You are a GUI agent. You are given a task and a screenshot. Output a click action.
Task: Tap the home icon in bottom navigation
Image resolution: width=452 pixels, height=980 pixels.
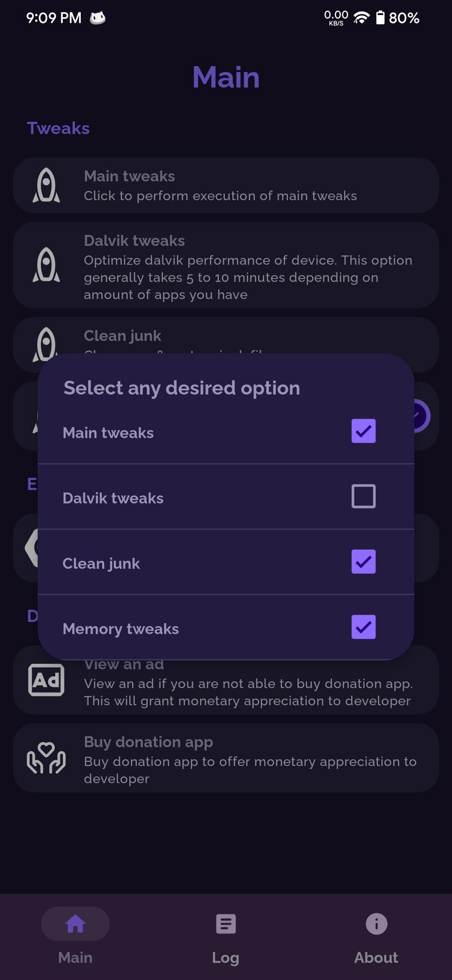[75, 923]
